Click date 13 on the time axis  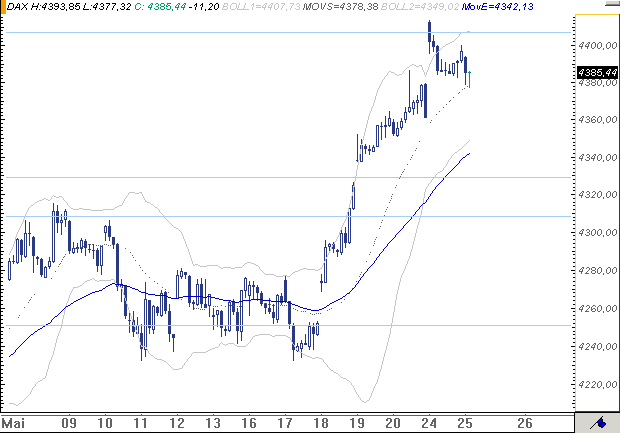tap(213, 424)
